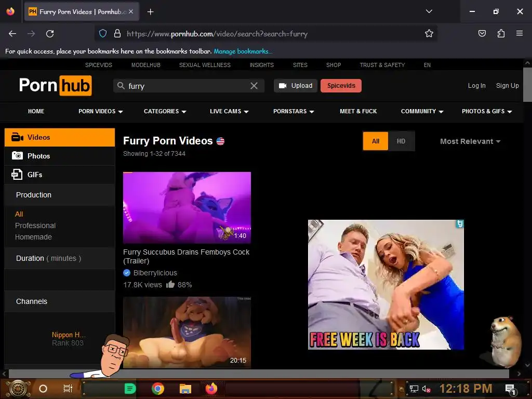Open File Explorer from the taskbar
Viewport: 532px width, 399px height.
[185, 389]
